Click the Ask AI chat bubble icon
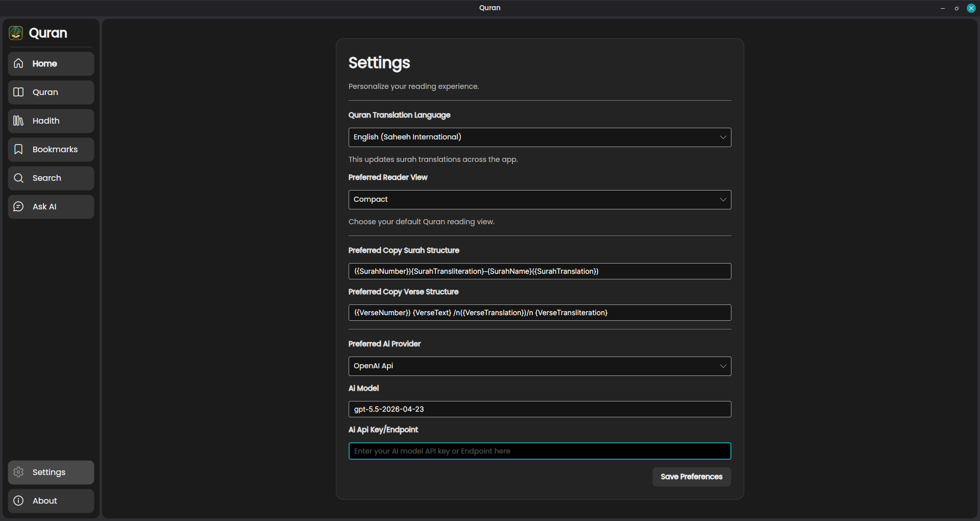 (18, 206)
